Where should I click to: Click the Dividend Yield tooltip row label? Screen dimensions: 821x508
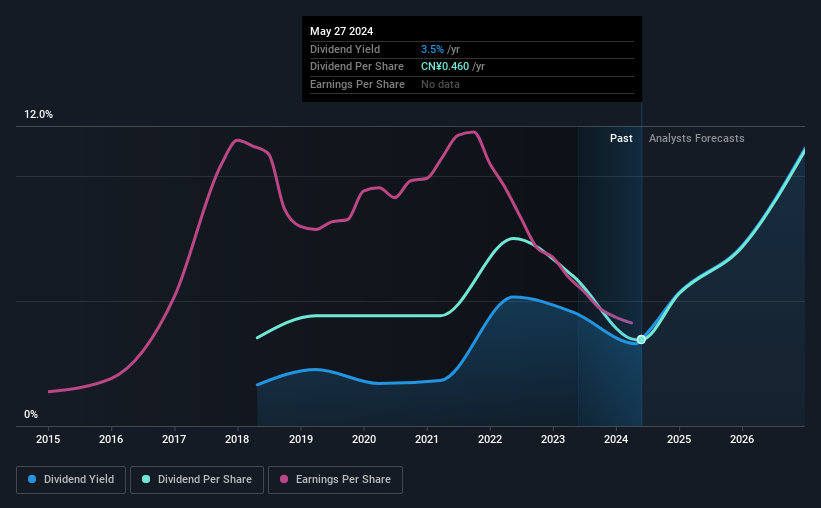345,49
